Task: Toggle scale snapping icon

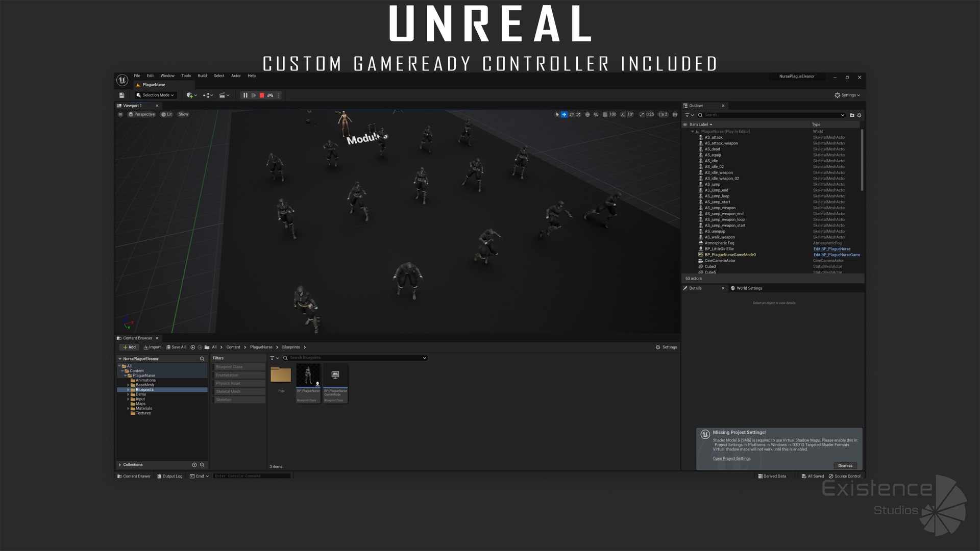Action: click(642, 115)
